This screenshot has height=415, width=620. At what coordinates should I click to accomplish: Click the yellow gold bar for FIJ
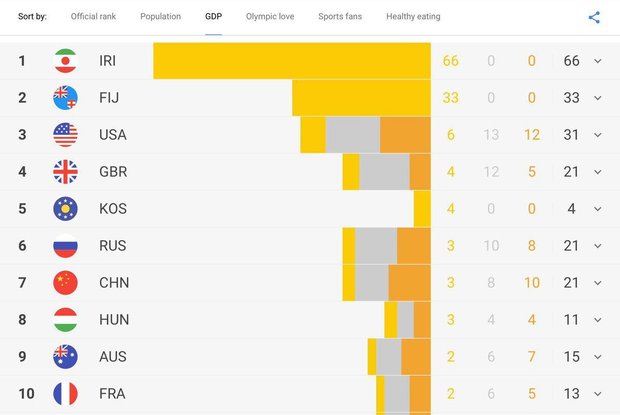(x=361, y=98)
